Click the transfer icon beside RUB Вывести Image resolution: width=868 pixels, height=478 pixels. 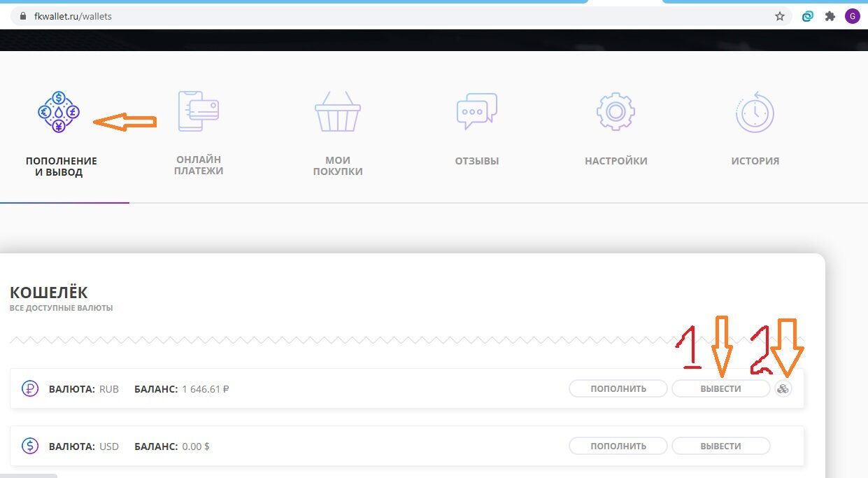[783, 388]
